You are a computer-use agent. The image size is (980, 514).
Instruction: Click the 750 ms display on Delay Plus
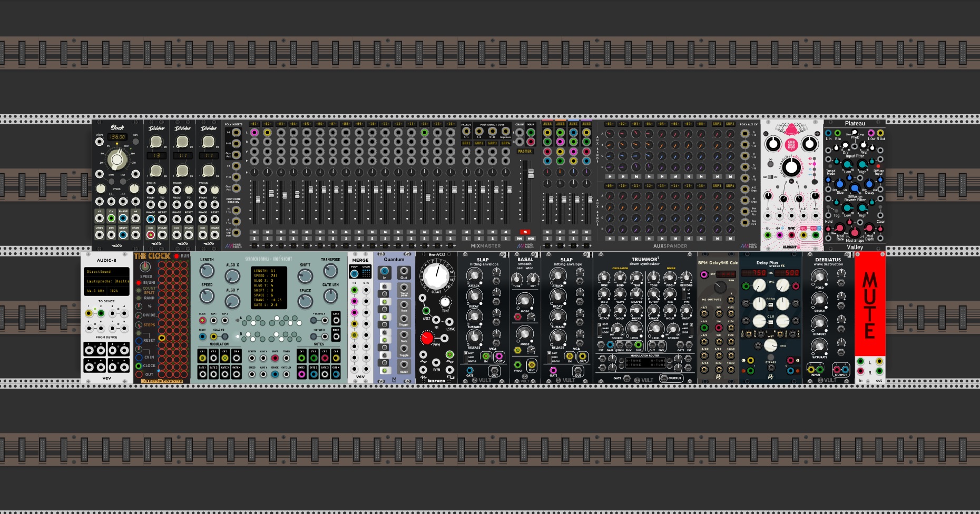click(754, 273)
